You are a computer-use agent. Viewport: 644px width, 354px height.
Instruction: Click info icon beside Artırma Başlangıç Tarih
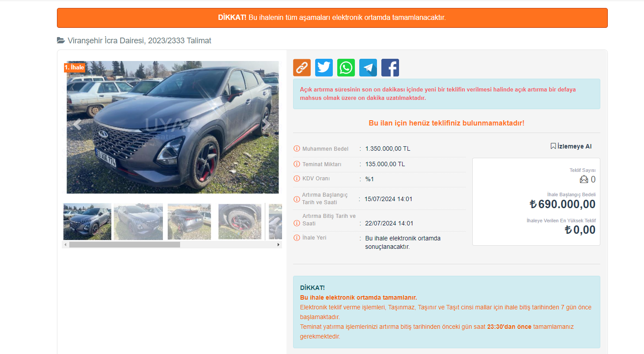(297, 199)
